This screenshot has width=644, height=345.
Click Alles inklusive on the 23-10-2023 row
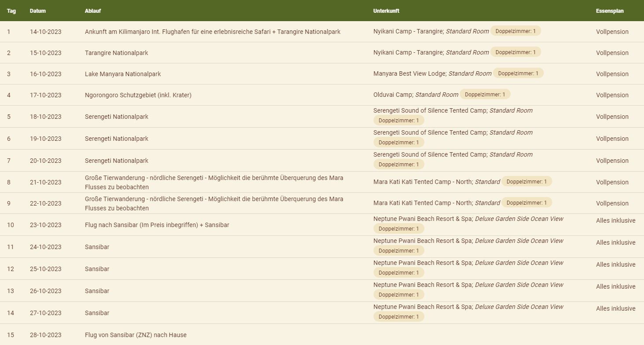coord(615,220)
